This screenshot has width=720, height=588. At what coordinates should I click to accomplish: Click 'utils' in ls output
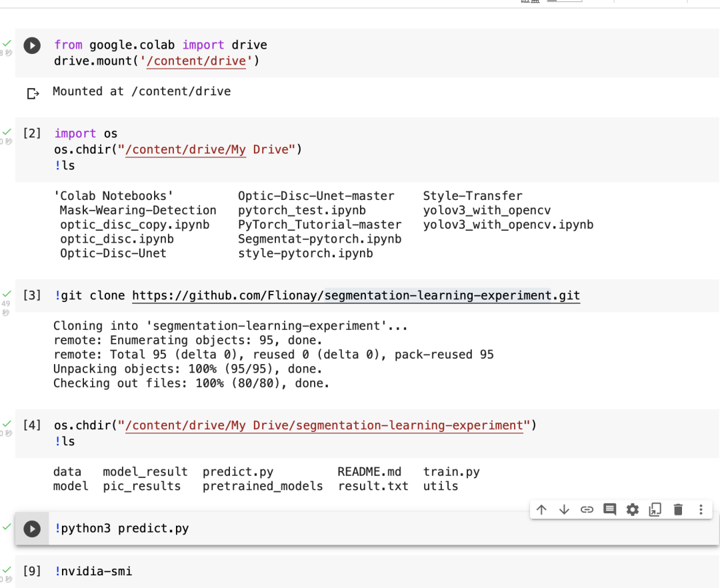point(441,486)
